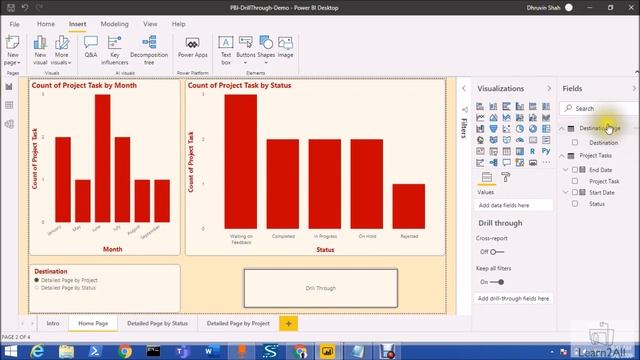Check the Project Task field checkbox
The image size is (640, 360).
coord(575,181)
